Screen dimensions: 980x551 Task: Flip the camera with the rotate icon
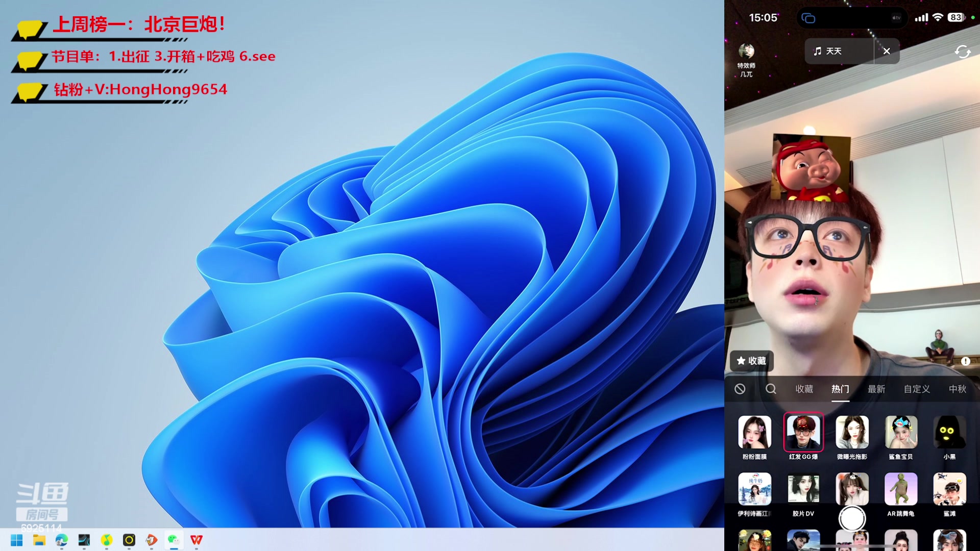pos(962,52)
